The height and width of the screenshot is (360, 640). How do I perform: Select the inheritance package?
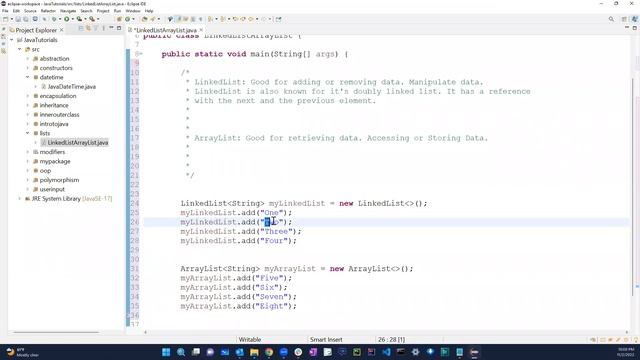tap(54, 105)
